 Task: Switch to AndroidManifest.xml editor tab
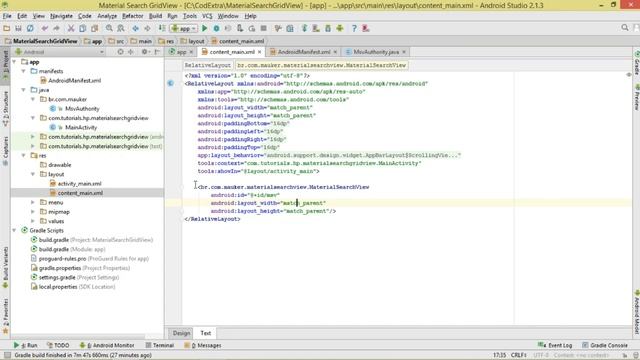[304, 52]
